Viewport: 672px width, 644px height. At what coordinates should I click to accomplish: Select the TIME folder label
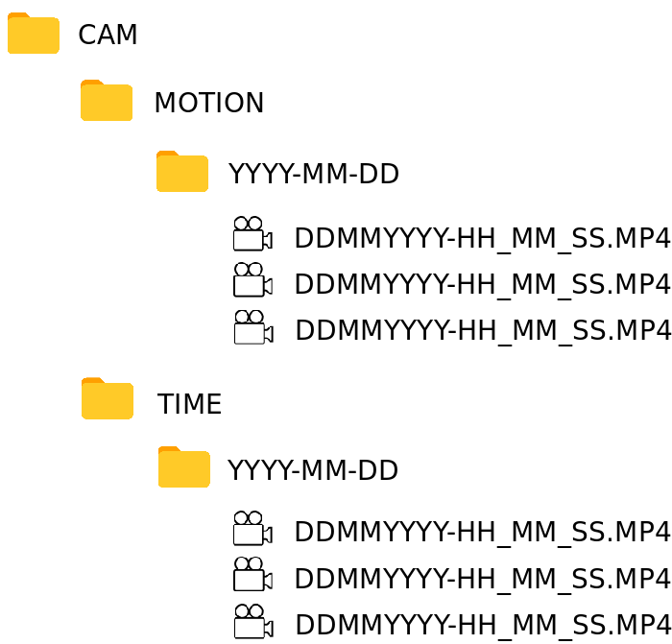pos(189,404)
